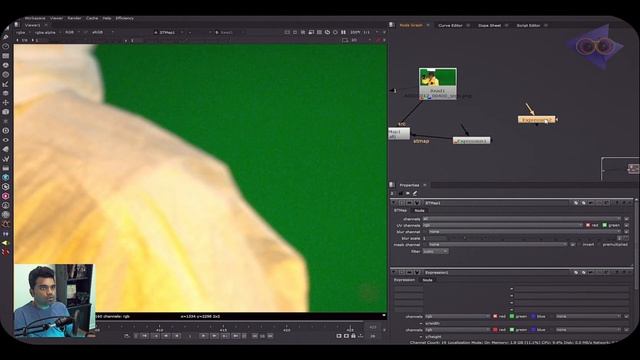Jump to the last frame button
This screenshot has width=640, height=360.
click(236, 336)
